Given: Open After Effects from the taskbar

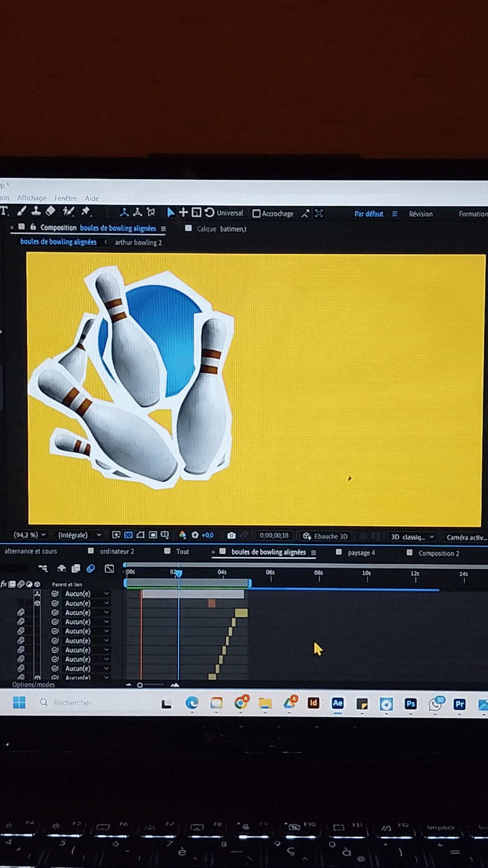Looking at the screenshot, I should tap(338, 703).
